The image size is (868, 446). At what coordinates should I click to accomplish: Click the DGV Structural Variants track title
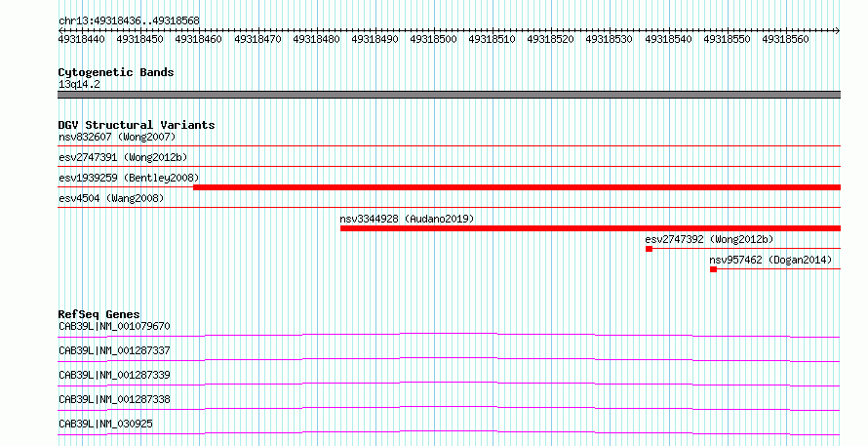point(137,125)
